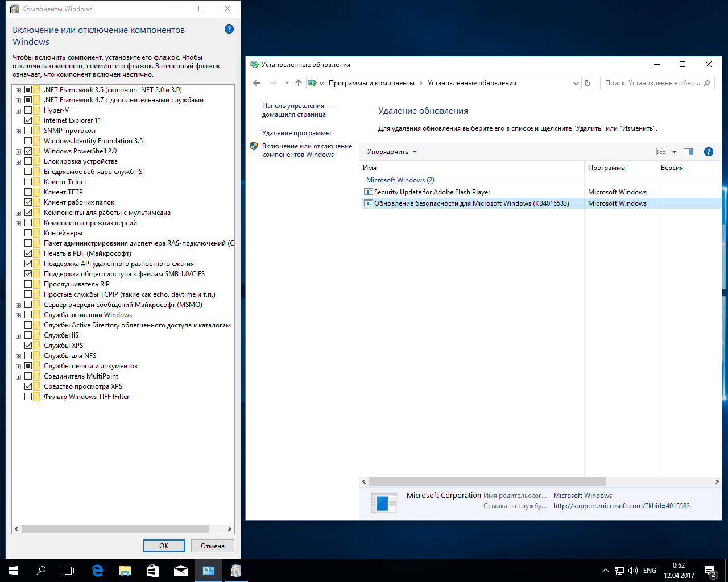This screenshot has width=728, height=582.
Task: Collapse the Microsoft Windows (2) group header
Action: (400, 180)
